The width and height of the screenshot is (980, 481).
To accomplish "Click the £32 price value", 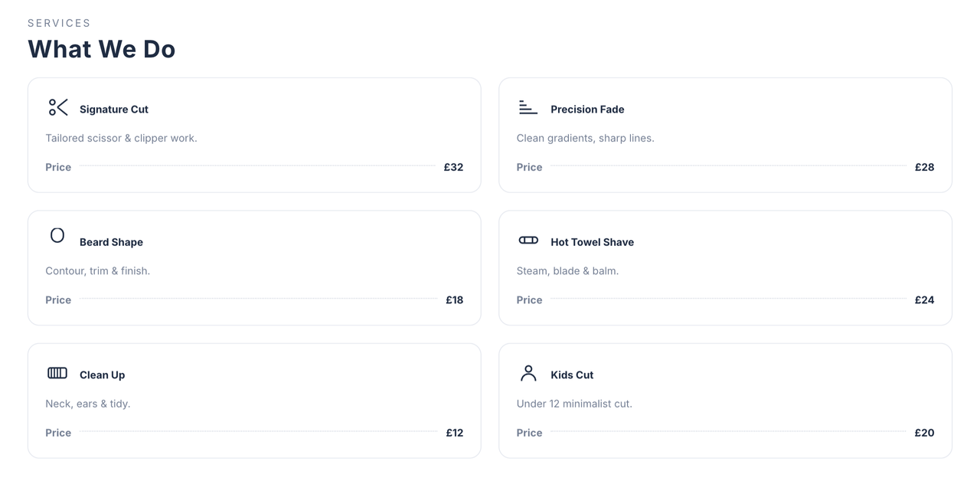I will (x=453, y=167).
